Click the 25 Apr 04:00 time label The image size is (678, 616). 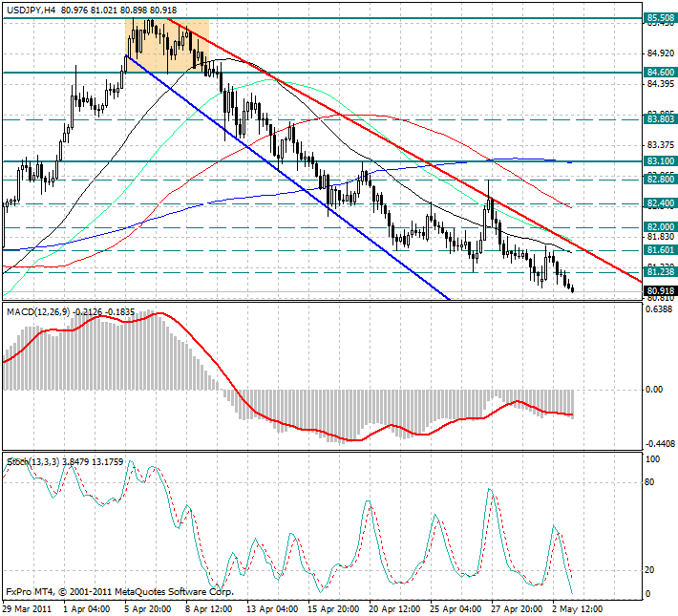pos(456,608)
